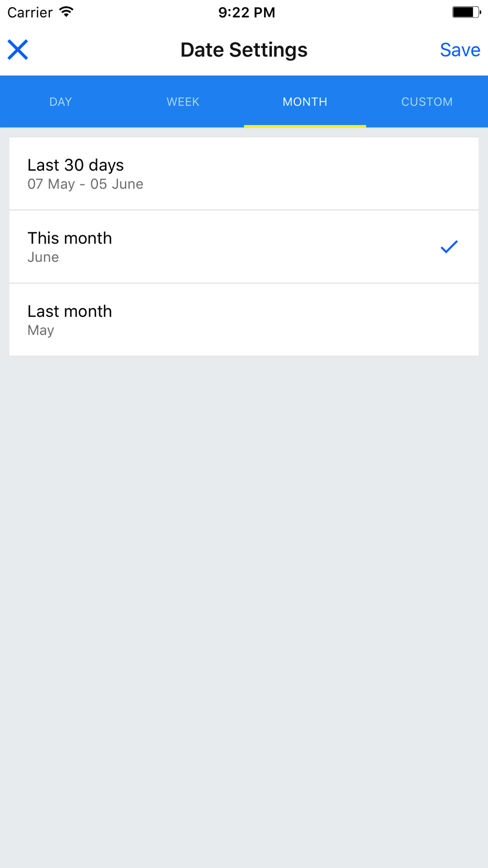
Task: Select the This month option
Action: (244, 247)
